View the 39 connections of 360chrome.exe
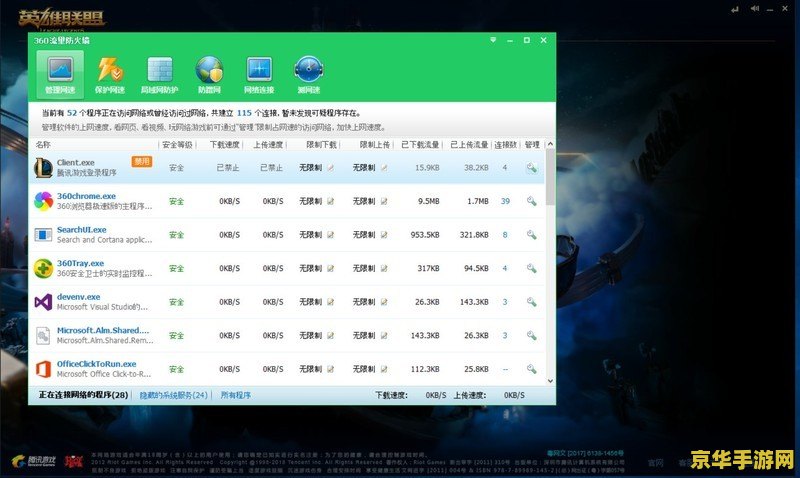Viewport: 800px width, 478px height. pos(505,201)
